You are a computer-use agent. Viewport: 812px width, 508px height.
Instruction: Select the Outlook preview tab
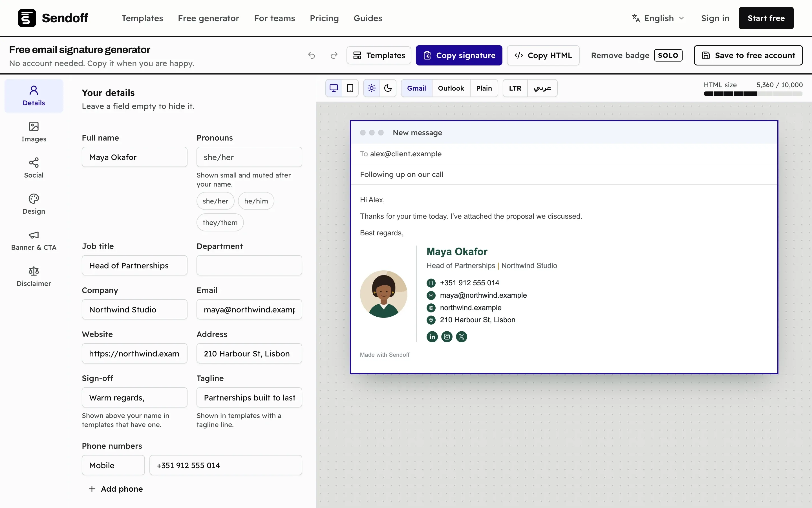coord(451,88)
